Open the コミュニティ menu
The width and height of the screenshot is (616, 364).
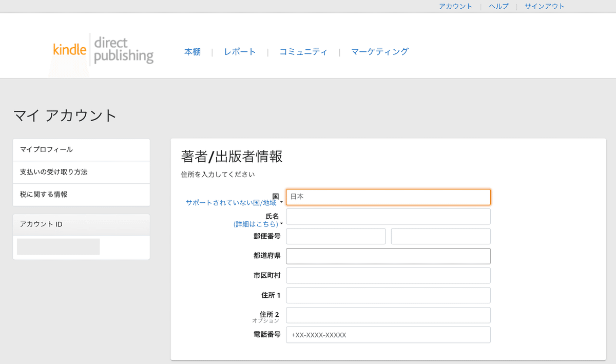tap(303, 51)
